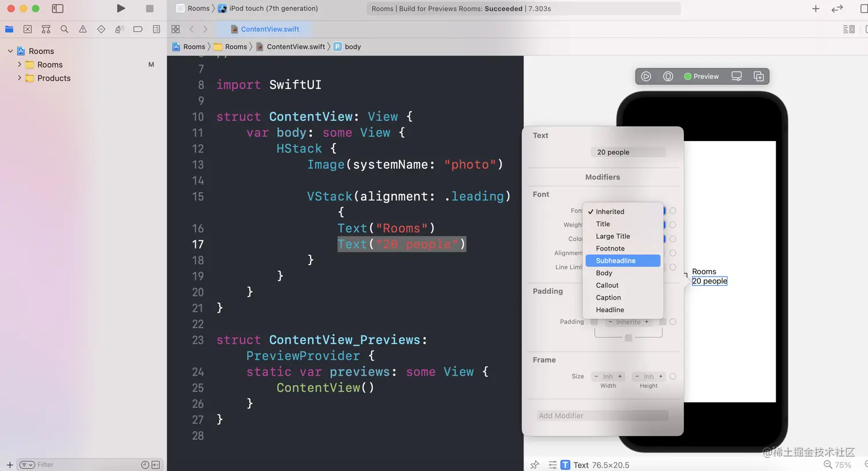Duplicate the preview on canvas
This screenshot has width=868, height=471.
pos(758,76)
